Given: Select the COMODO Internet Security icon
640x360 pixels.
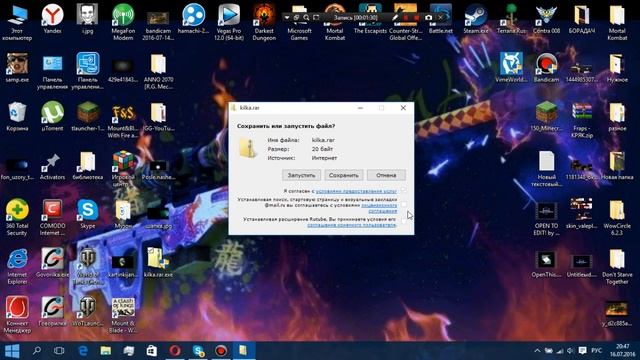Looking at the screenshot, I should coord(52,218).
